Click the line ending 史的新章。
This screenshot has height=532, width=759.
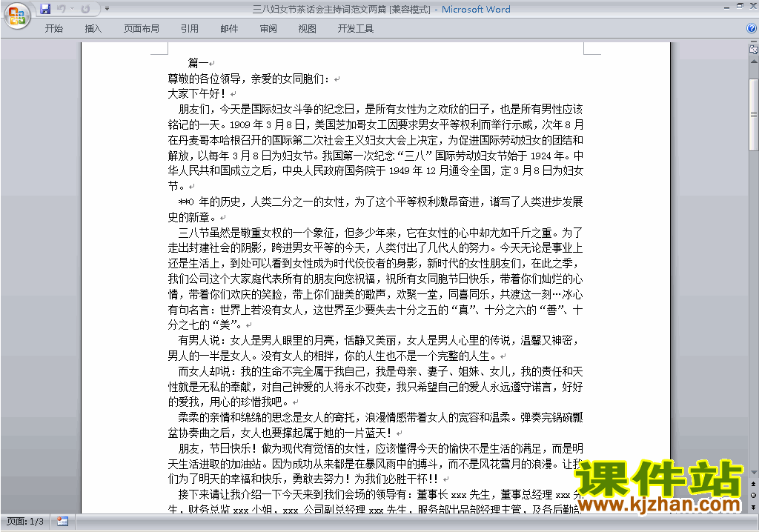191,217
